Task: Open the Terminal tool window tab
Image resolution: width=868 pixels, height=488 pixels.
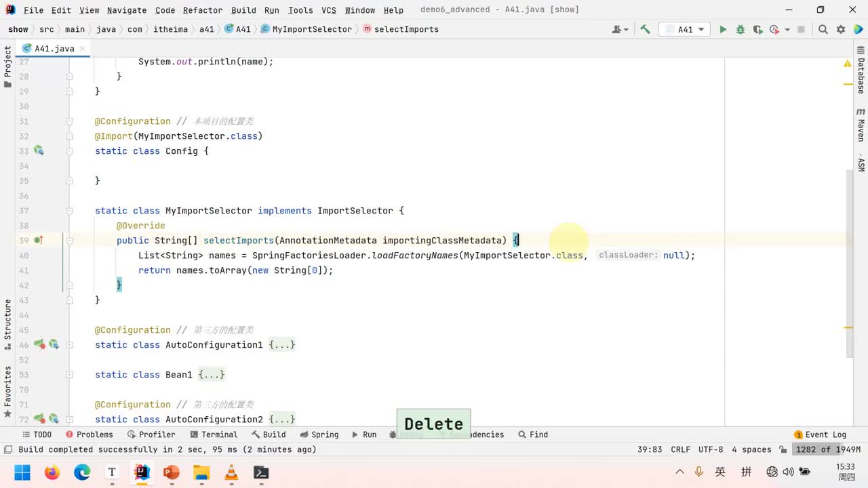Action: [214, 434]
